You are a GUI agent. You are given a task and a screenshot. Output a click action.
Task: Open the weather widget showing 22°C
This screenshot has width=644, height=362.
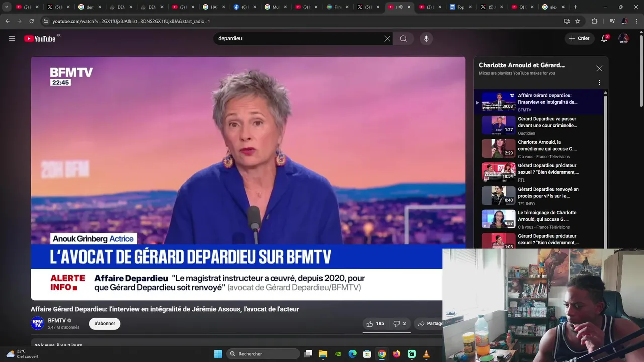pyautogui.click(x=22, y=354)
